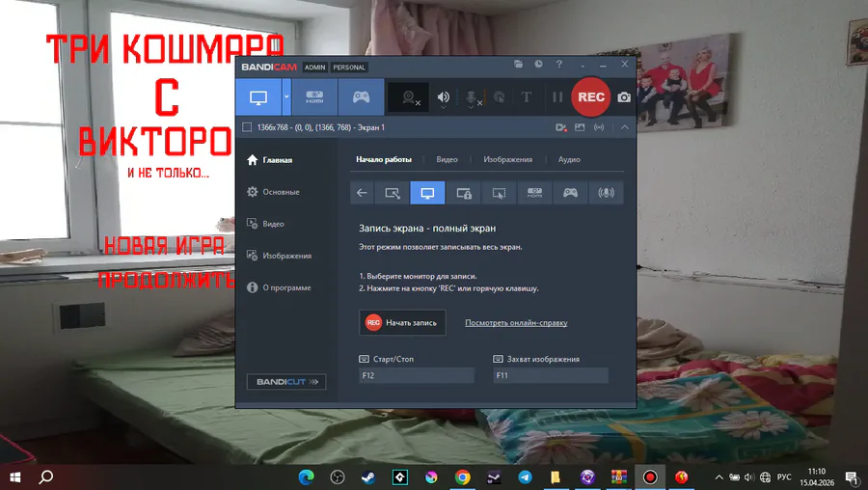
Task: Open captured images icon in status bar
Action: (580, 127)
